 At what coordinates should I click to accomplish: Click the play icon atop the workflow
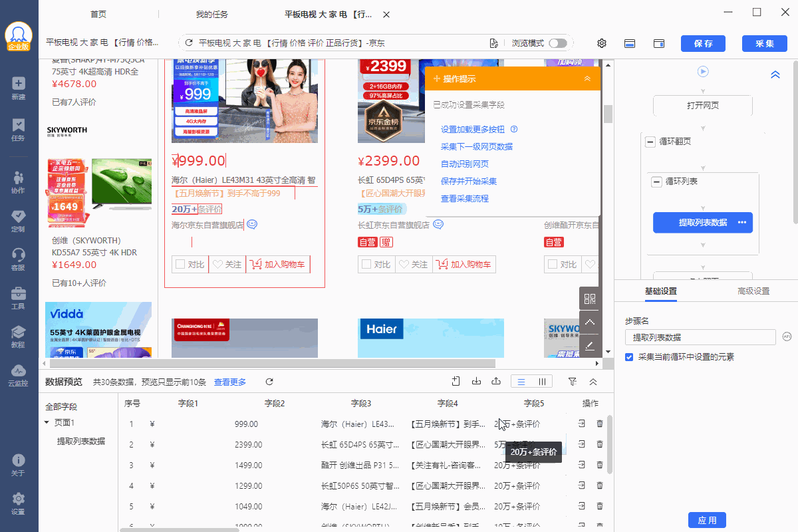click(x=703, y=72)
